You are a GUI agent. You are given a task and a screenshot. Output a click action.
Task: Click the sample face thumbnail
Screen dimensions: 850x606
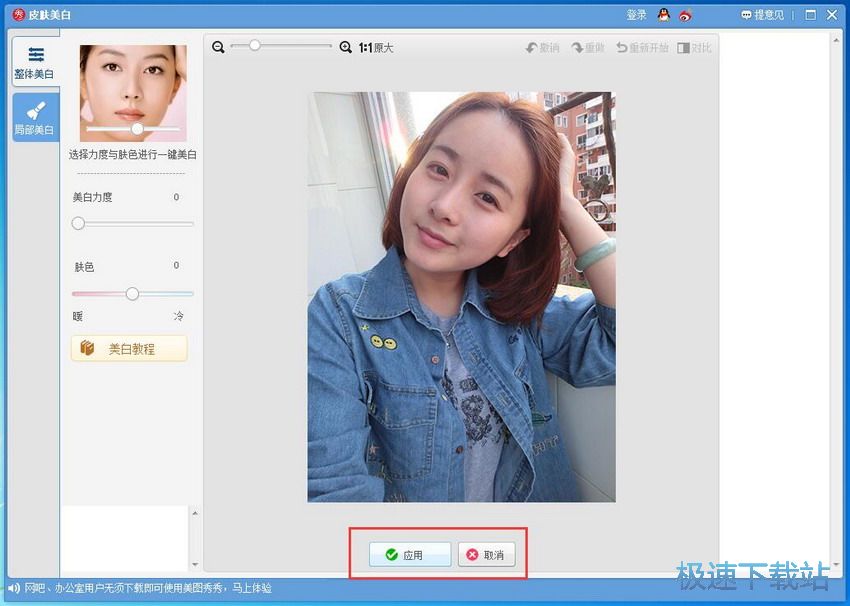point(133,93)
